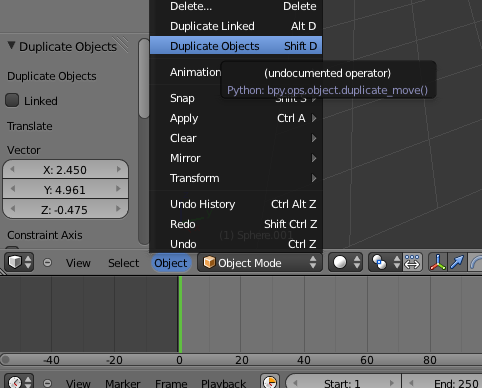Click the X vector value field
Screen dimensions: 482x388
65,170
